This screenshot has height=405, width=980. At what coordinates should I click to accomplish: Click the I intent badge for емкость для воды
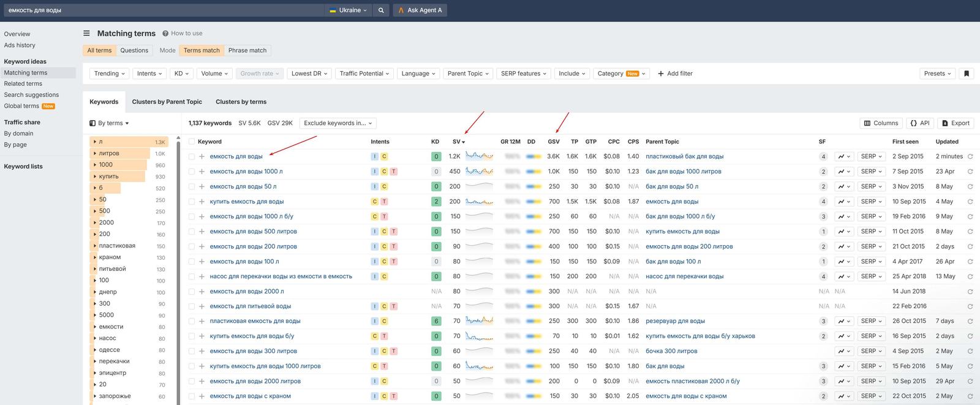(x=375, y=157)
